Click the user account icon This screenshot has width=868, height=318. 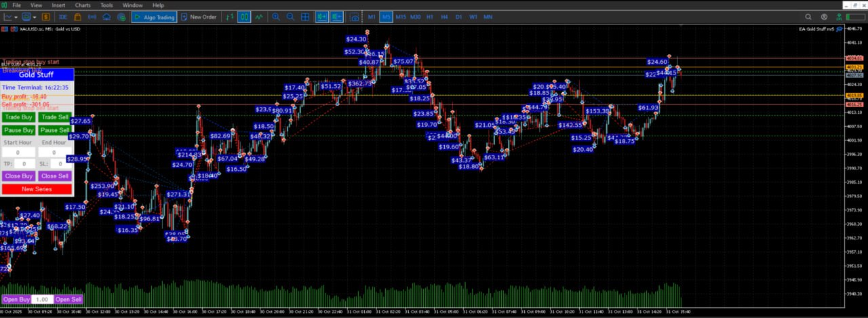point(824,17)
